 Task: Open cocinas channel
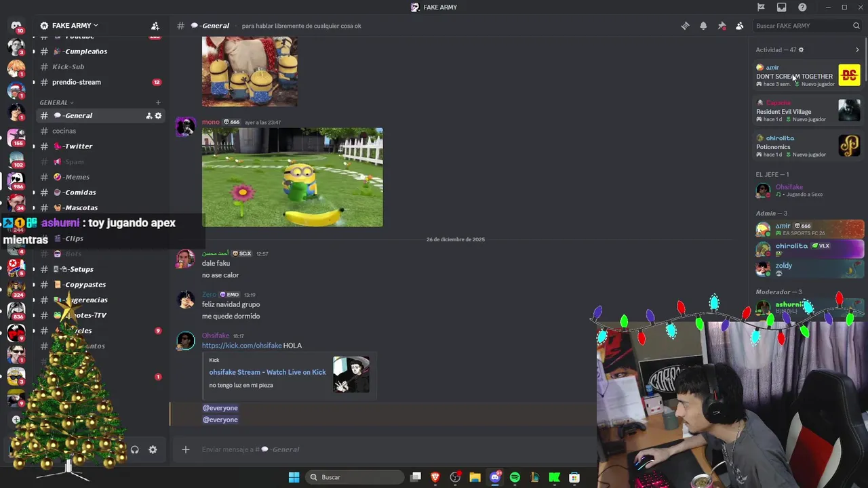click(x=100, y=131)
